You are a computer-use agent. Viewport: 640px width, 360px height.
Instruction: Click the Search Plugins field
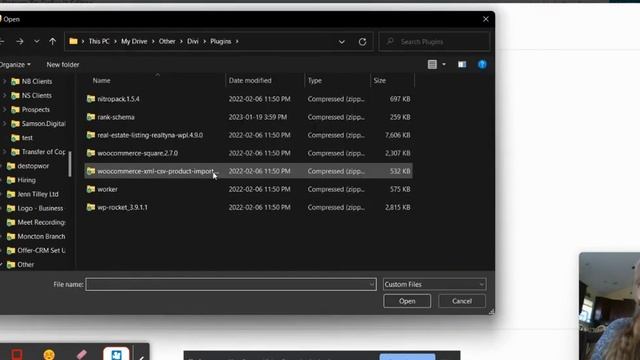[x=434, y=42]
